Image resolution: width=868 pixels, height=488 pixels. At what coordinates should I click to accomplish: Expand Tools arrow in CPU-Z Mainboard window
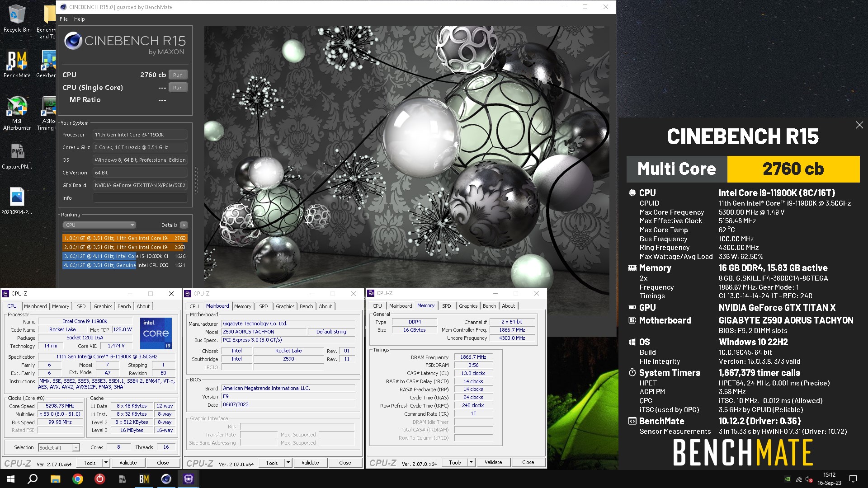tap(288, 463)
